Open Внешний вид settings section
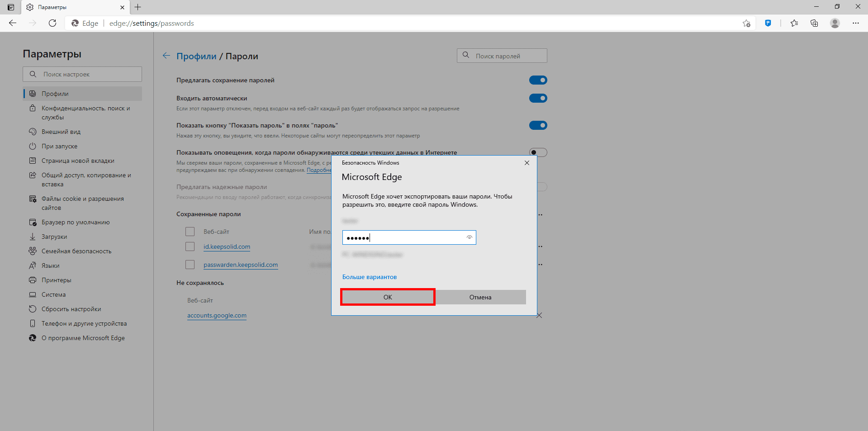The image size is (868, 431). (x=61, y=132)
